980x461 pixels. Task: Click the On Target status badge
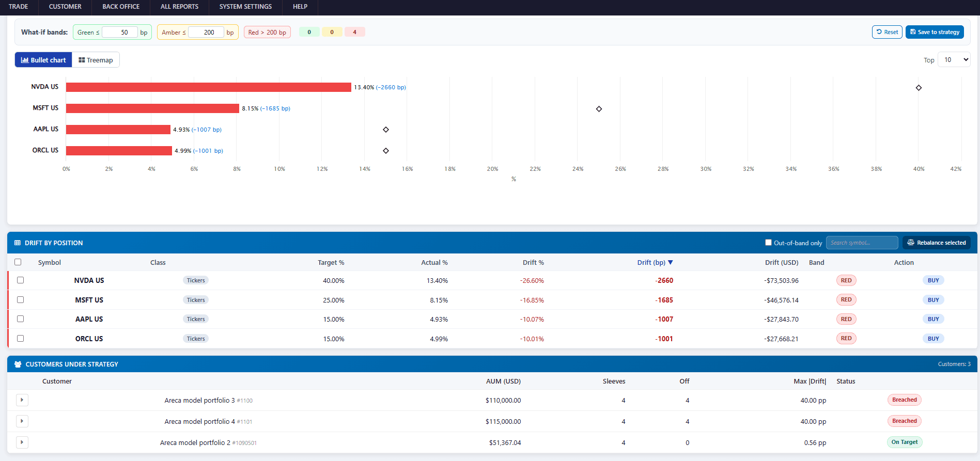[x=905, y=442]
